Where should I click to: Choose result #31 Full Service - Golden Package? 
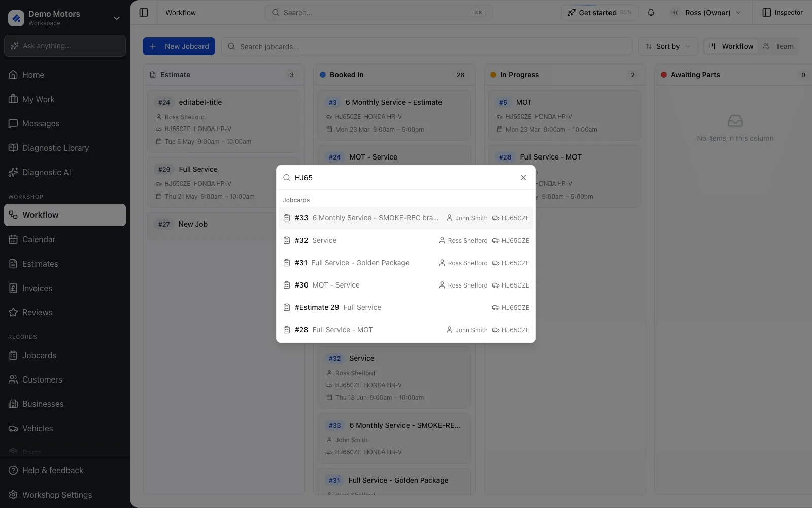(x=406, y=263)
